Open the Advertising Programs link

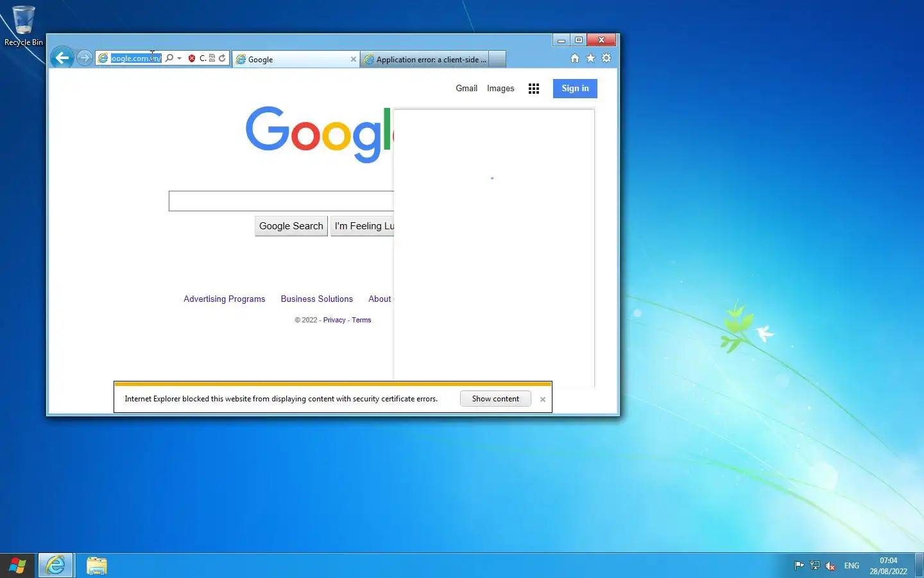click(x=225, y=299)
